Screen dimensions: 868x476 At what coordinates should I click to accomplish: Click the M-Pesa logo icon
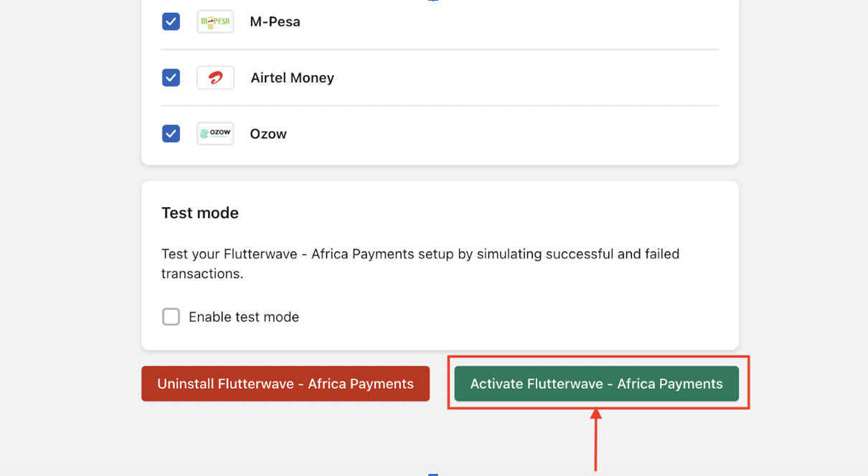[215, 22]
